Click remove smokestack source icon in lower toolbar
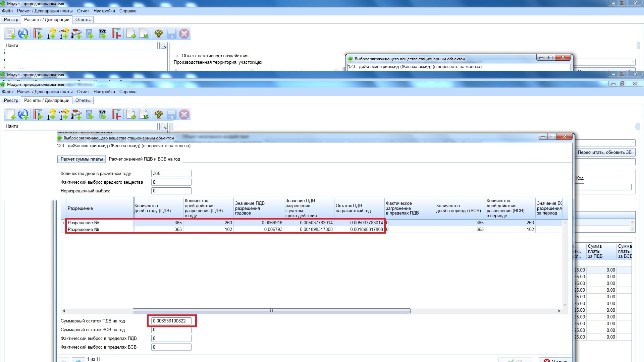Screen dimensions: 644x362 coord(116,115)
